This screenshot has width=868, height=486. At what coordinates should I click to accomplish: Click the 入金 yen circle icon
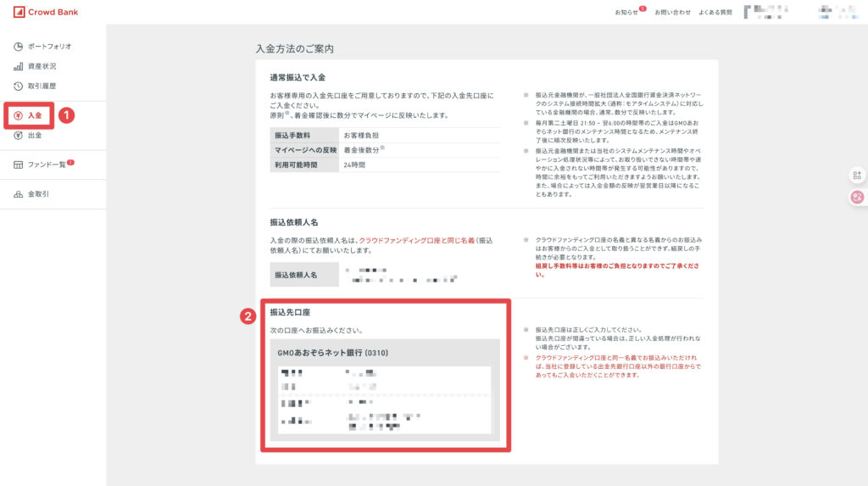click(x=19, y=115)
